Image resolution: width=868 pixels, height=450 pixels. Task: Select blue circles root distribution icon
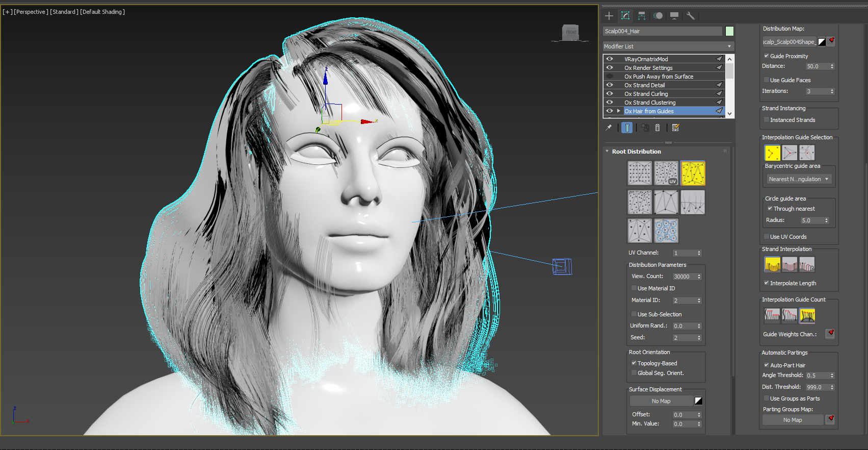(666, 231)
